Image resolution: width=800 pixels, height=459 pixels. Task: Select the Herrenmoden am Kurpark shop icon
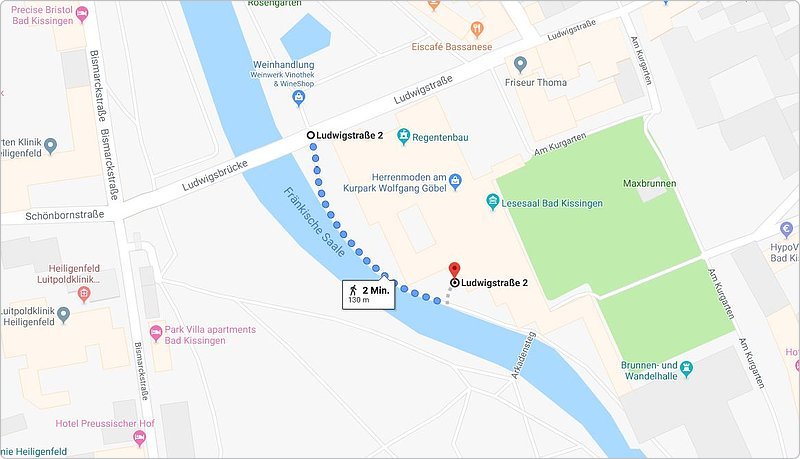click(456, 182)
